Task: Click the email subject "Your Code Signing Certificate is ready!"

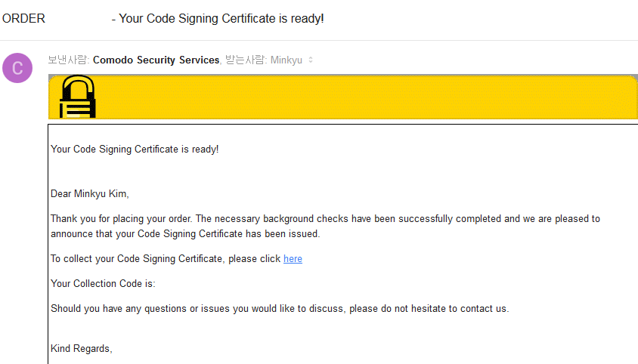Action: [x=221, y=19]
